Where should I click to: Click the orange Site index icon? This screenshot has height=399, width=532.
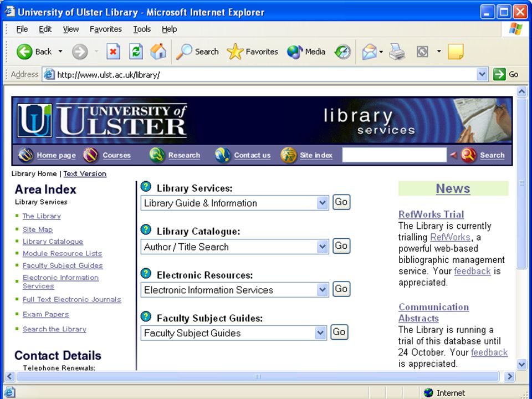pyautogui.click(x=288, y=155)
